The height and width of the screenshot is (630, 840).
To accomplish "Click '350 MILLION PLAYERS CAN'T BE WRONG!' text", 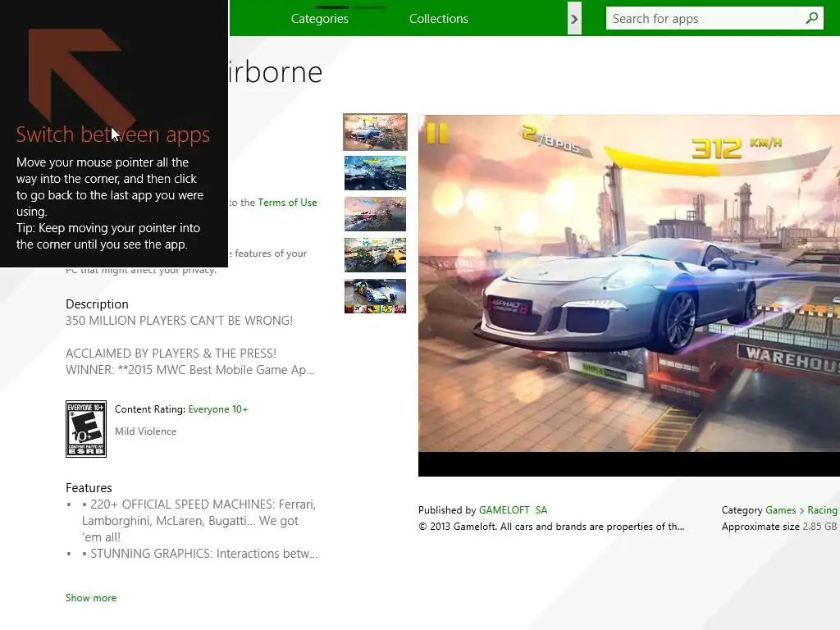I will pos(179,321).
